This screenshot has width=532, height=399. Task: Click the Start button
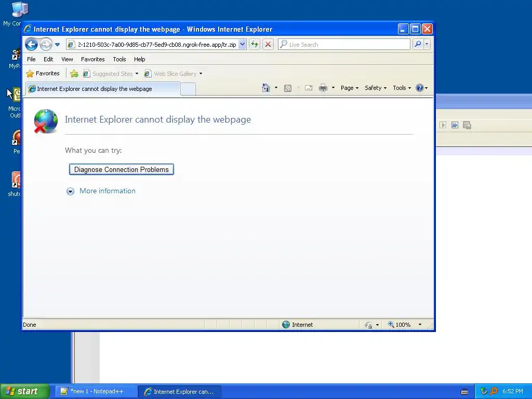click(24, 391)
